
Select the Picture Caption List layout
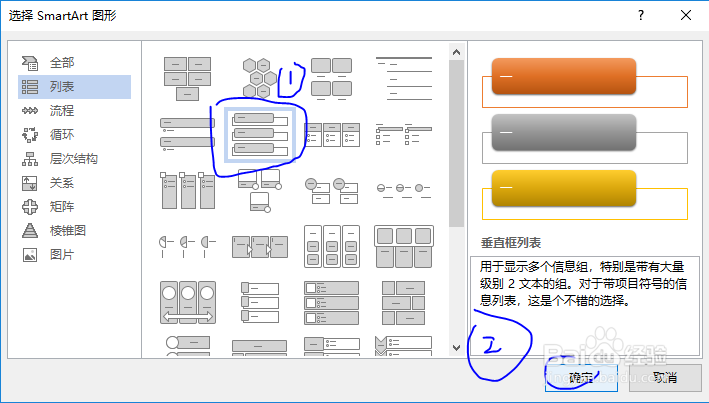click(x=331, y=78)
